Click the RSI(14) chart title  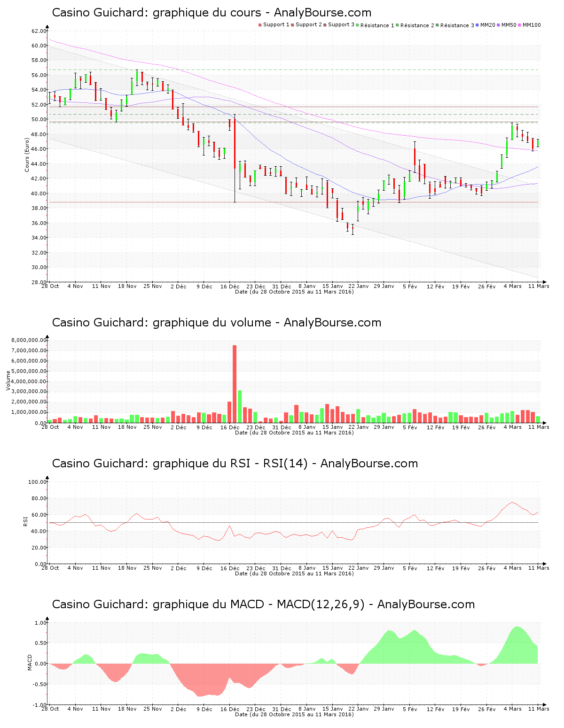[x=235, y=464]
